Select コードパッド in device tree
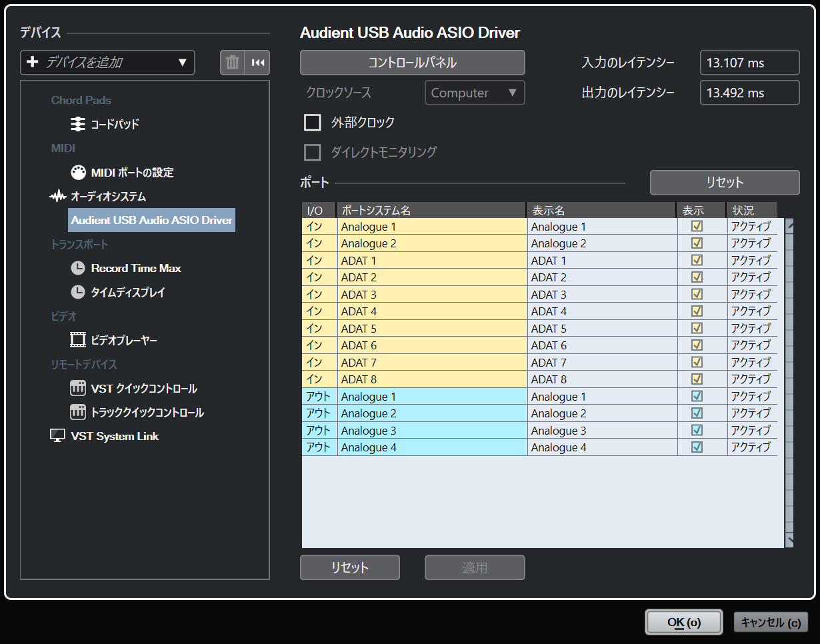Viewport: 820px width, 644px height. [115, 124]
